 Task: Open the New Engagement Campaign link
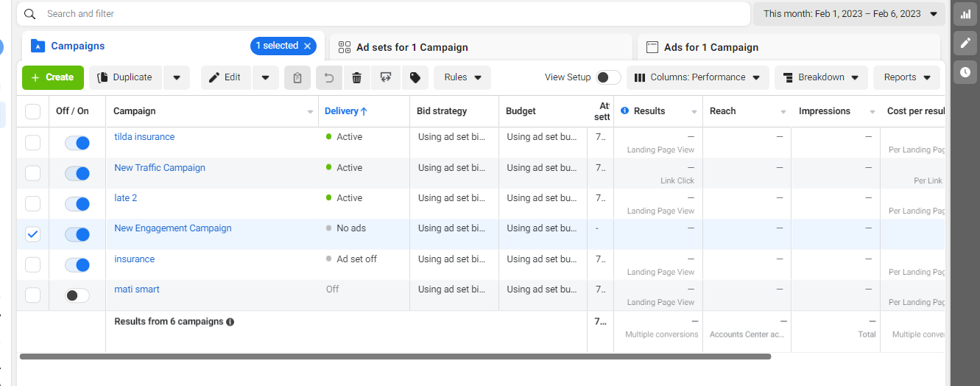pos(173,228)
